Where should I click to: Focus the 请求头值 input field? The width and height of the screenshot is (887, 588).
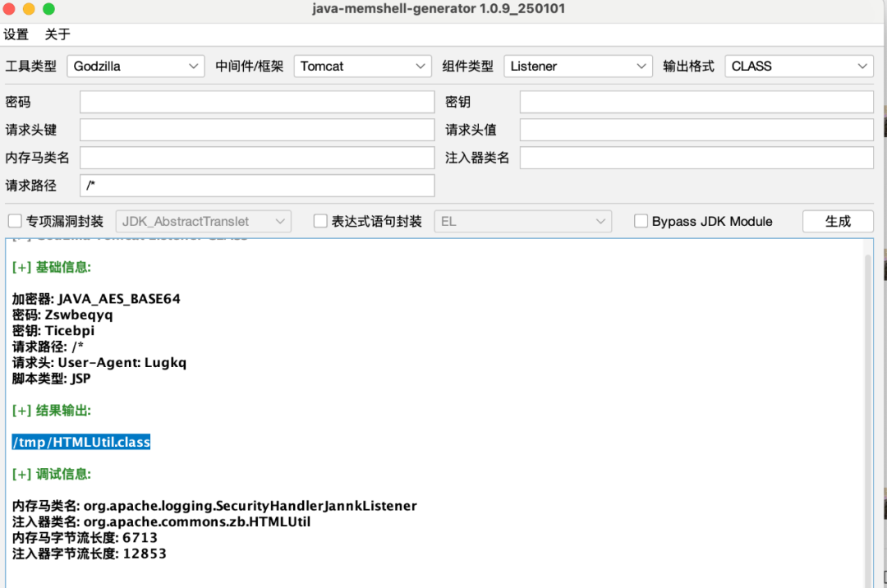(x=697, y=130)
